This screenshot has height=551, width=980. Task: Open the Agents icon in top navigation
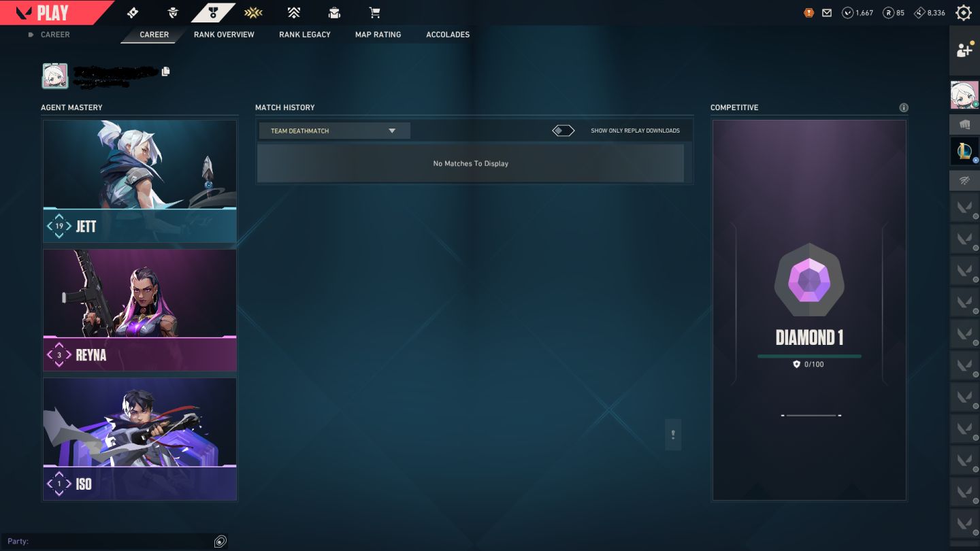click(x=172, y=12)
